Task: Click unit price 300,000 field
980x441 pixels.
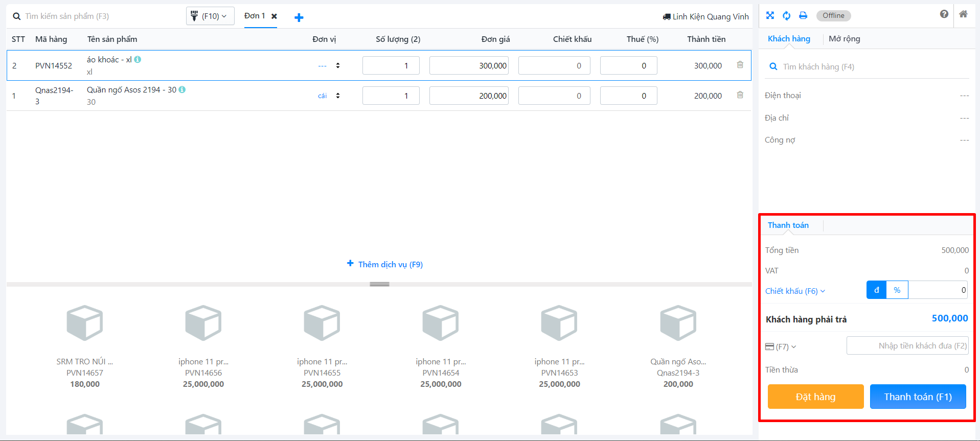Action: click(469, 65)
